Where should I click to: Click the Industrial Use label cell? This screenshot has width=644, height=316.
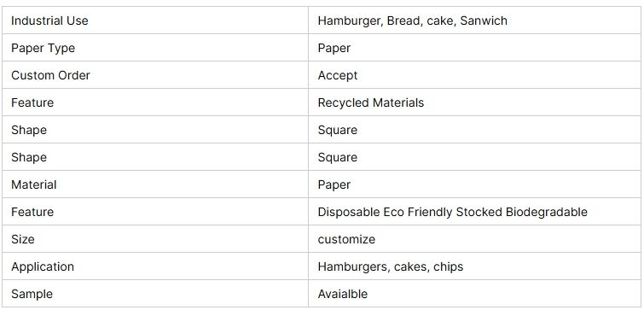(155, 20)
